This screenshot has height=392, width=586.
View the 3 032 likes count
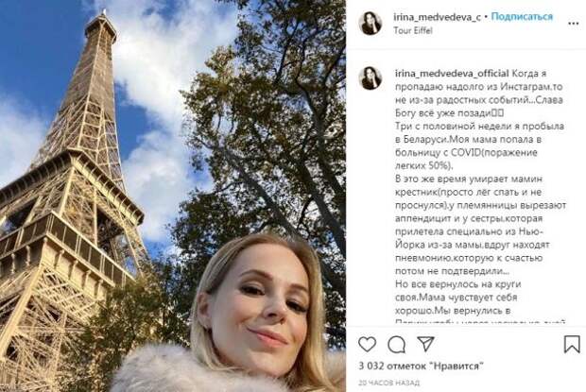pyautogui.click(x=421, y=366)
